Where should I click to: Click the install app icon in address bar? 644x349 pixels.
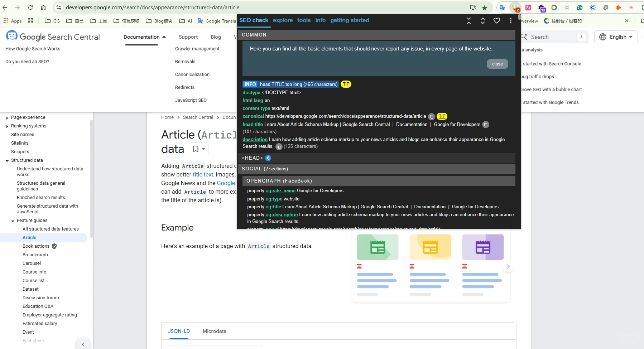tap(473, 8)
